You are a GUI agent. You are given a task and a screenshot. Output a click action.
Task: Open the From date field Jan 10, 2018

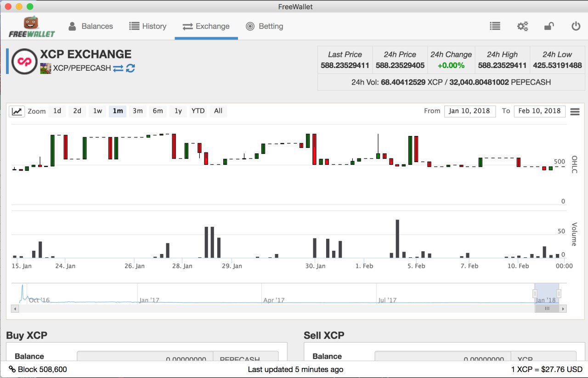469,111
